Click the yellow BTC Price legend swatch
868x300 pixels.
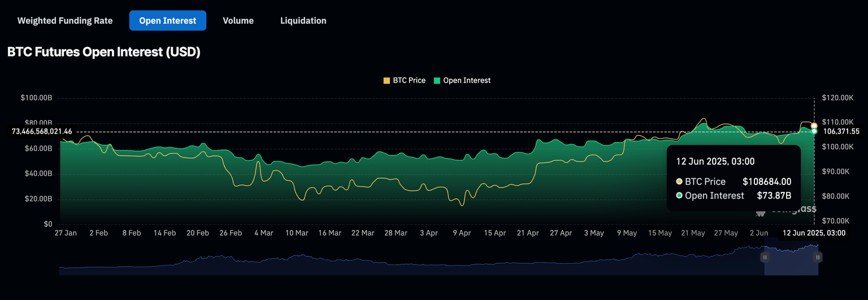[x=387, y=80]
